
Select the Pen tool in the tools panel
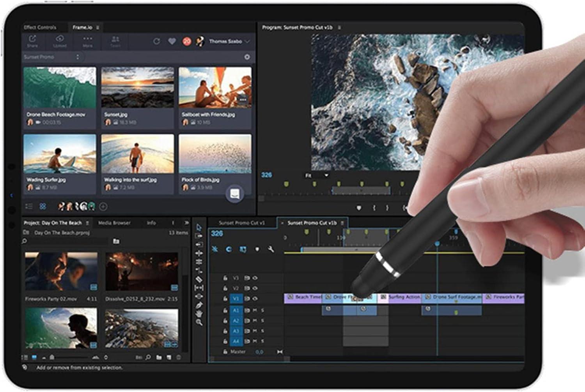(x=199, y=305)
